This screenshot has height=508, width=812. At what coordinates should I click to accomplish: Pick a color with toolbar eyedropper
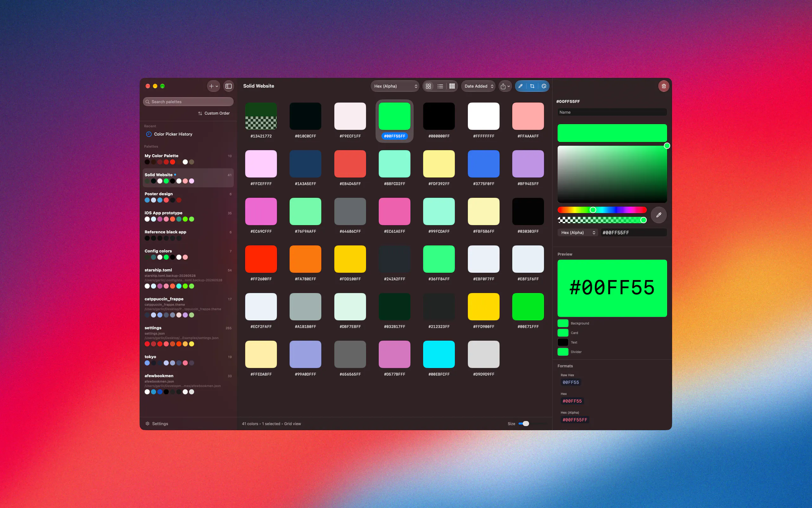(x=521, y=86)
